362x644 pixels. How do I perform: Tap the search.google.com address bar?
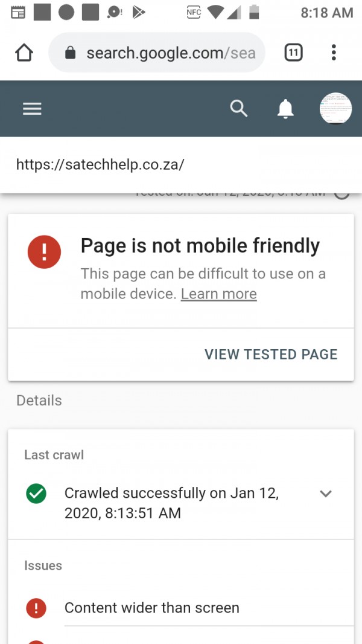[x=169, y=53]
